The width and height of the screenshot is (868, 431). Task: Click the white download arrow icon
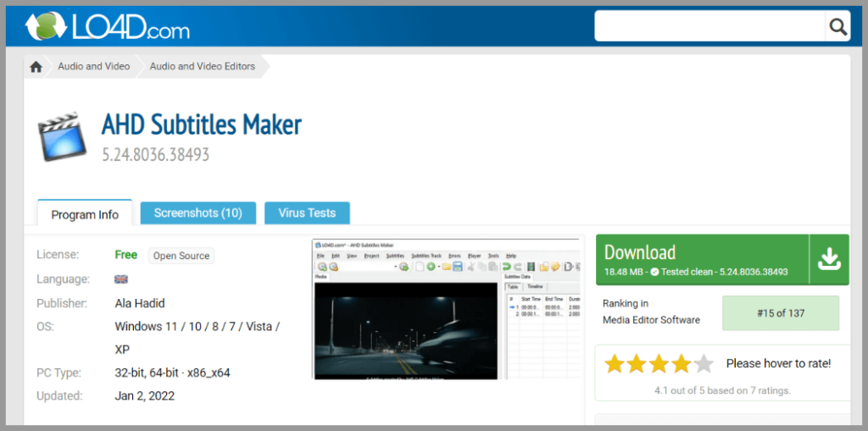829,259
